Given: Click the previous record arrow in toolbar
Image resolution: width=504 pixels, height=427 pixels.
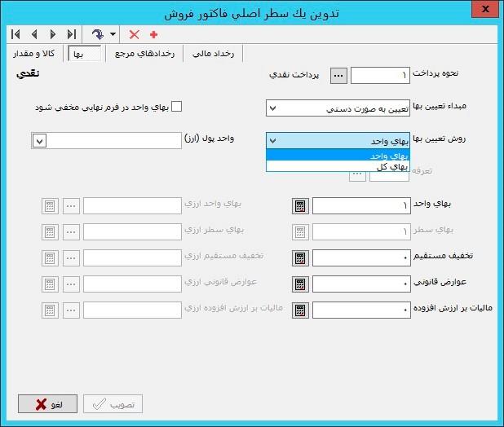Looking at the screenshot, I should (34, 34).
